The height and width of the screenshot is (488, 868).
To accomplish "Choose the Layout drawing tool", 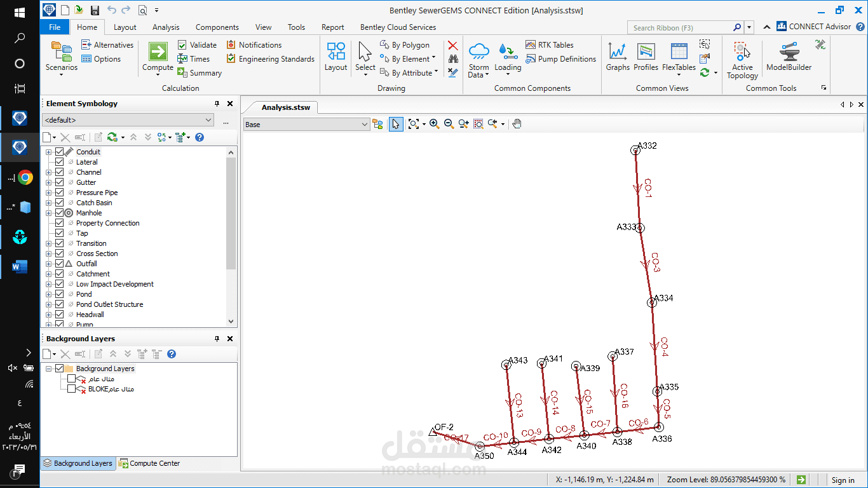I will [336, 57].
